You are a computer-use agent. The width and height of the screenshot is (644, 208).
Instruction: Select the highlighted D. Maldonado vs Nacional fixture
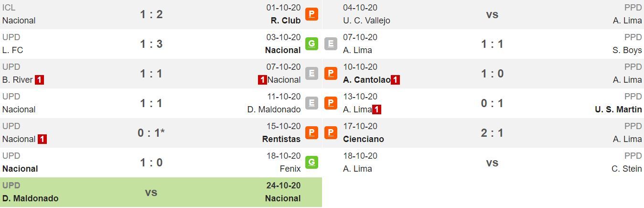point(161,192)
